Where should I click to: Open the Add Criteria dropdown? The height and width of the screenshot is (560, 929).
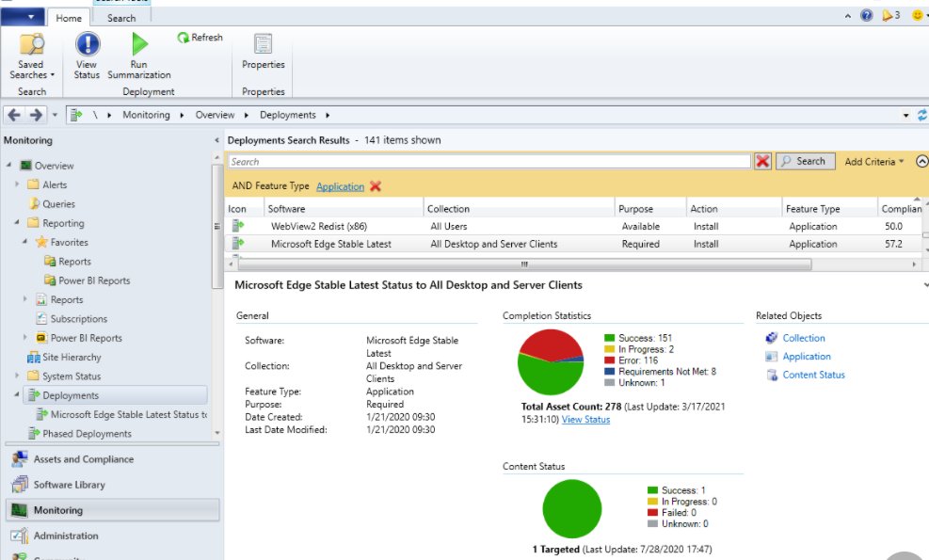(x=873, y=162)
